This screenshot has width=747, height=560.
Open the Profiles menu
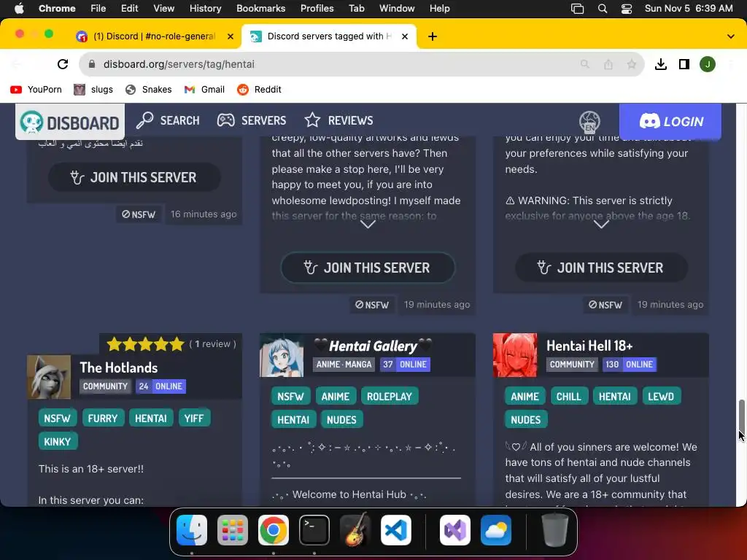click(x=317, y=8)
